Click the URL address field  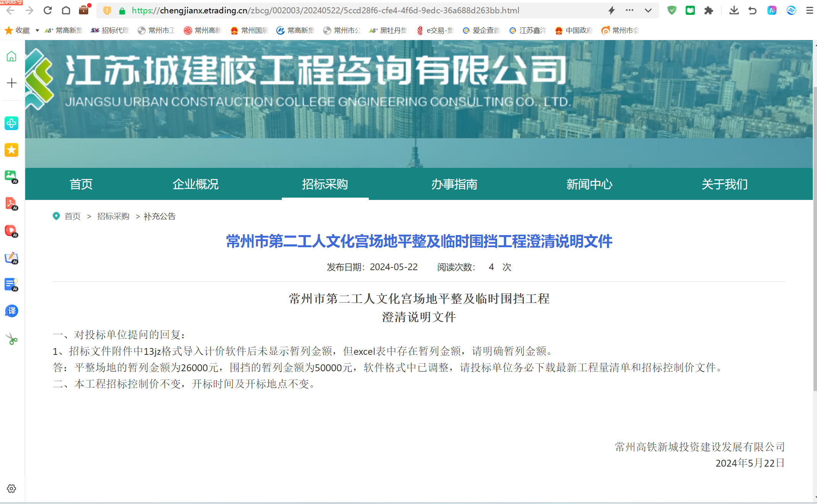(325, 10)
